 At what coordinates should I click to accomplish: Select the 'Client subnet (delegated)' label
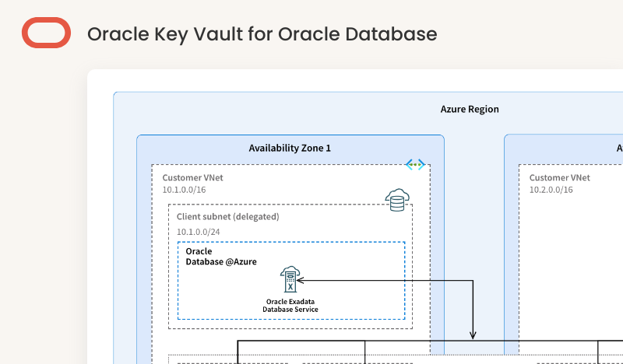pyautogui.click(x=228, y=217)
